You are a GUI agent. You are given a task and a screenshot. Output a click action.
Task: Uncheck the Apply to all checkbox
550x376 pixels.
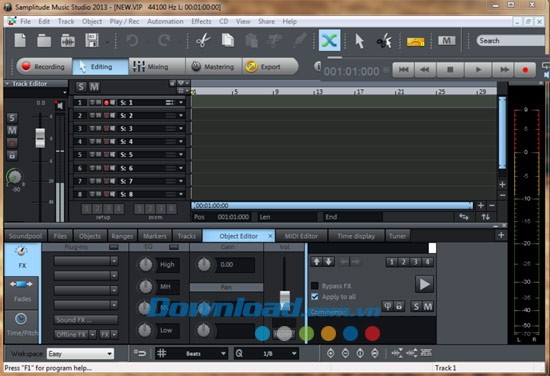click(x=315, y=297)
